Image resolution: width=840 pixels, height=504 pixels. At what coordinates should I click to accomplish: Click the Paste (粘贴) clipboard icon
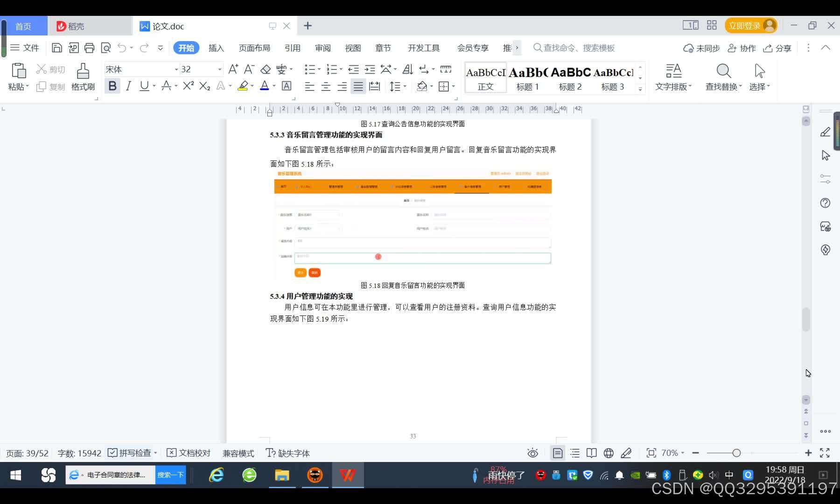[x=19, y=70]
